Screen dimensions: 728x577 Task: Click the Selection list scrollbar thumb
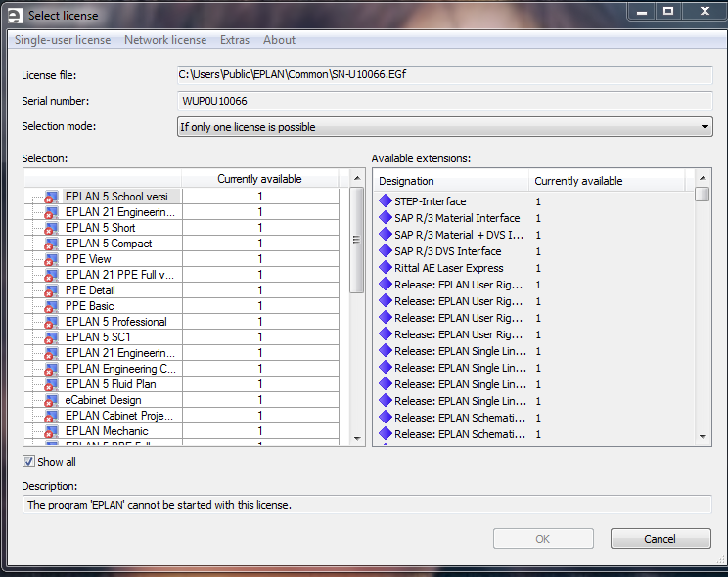point(356,240)
